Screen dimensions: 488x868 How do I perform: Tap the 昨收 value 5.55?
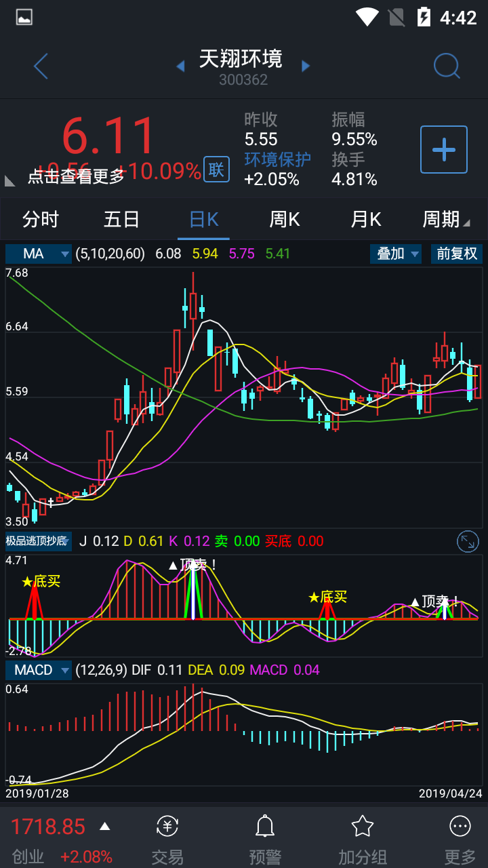pos(261,140)
